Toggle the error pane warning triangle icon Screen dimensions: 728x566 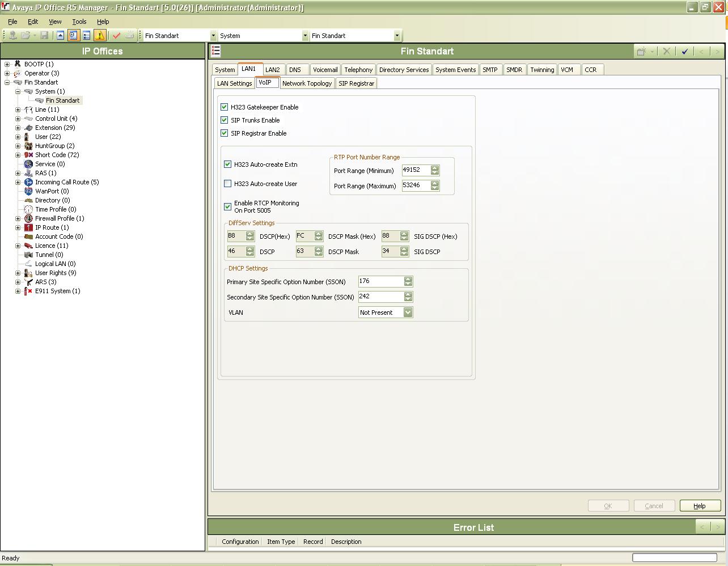click(x=100, y=35)
